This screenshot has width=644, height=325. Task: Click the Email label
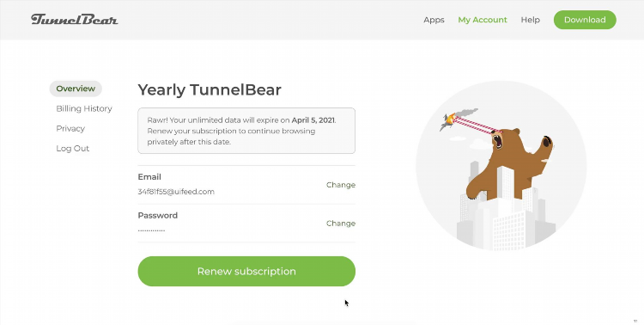coord(149,177)
